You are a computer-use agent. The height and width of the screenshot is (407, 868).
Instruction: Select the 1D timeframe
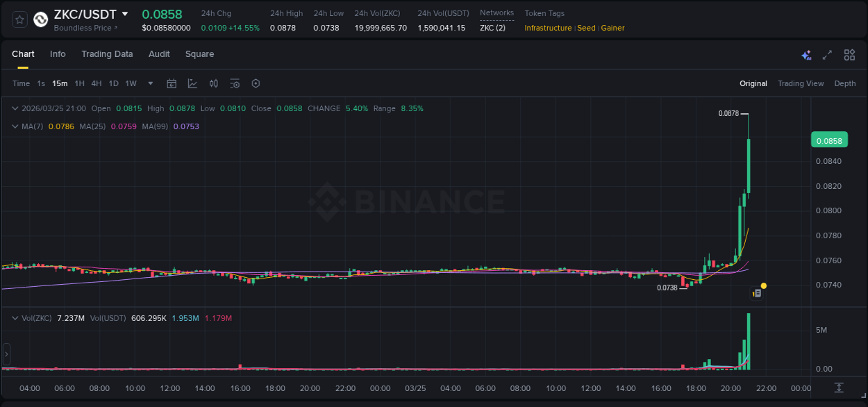(x=113, y=83)
